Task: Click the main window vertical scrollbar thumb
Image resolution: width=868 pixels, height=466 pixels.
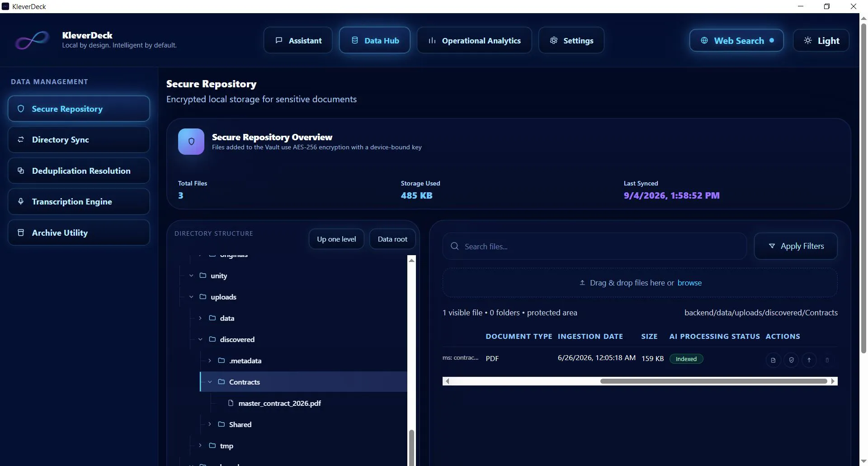Action: pyautogui.click(x=863, y=188)
